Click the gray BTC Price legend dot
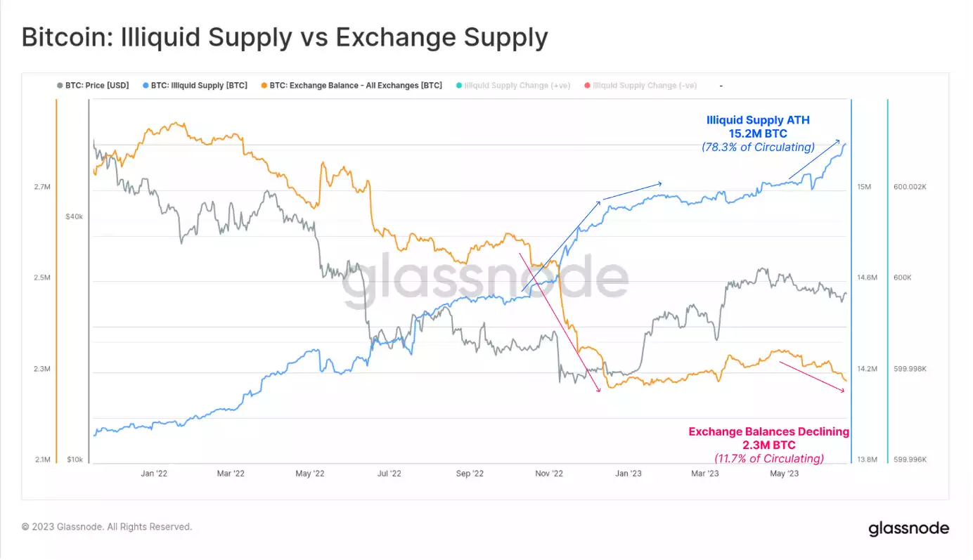 point(60,86)
